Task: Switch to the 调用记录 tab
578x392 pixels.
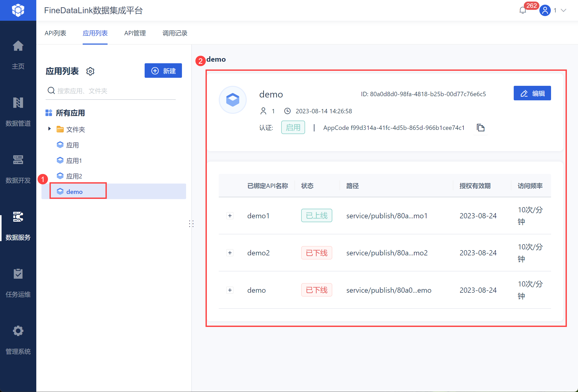Action: tap(175, 33)
